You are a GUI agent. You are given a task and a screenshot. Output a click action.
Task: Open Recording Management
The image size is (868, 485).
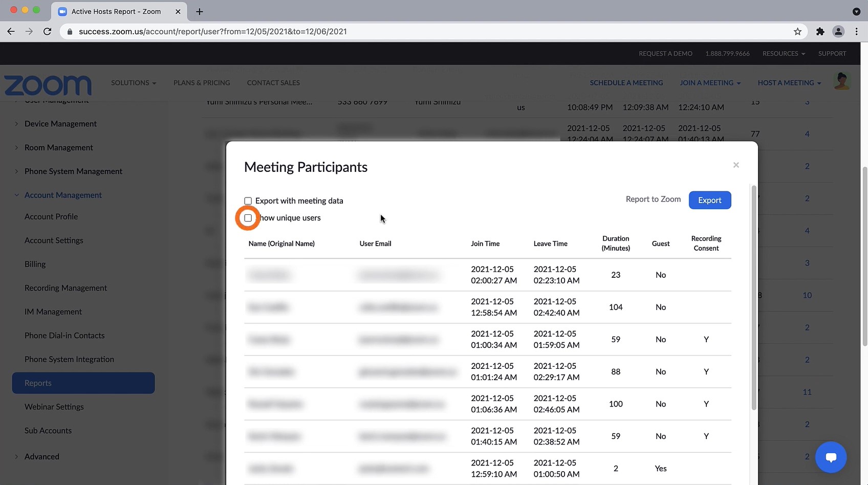66,288
